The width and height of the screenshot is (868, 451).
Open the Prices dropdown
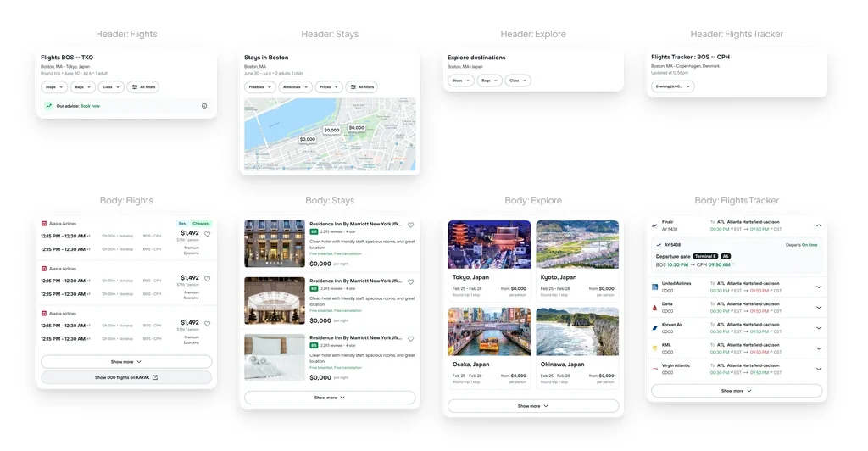(x=329, y=86)
